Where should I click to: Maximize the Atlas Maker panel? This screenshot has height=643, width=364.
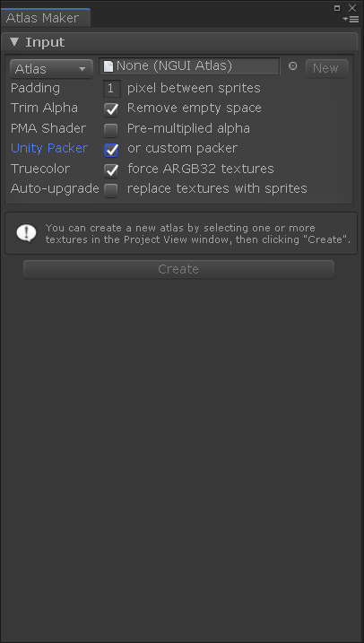coord(337,8)
